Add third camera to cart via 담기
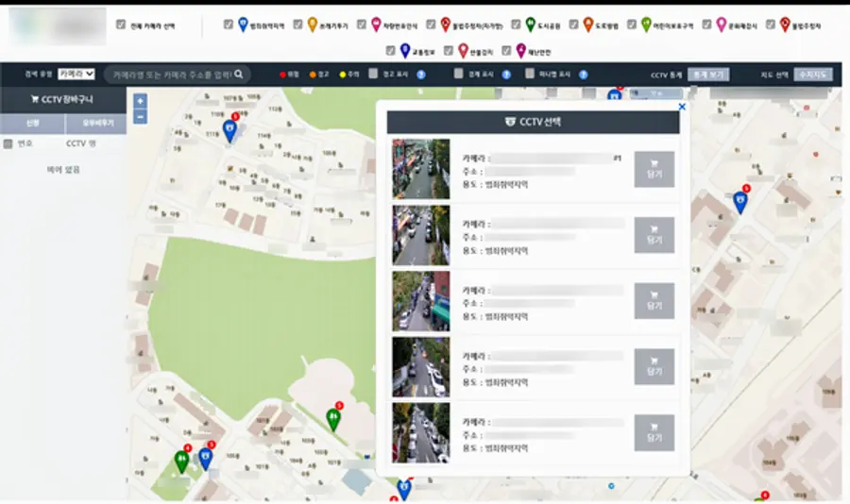 click(654, 301)
